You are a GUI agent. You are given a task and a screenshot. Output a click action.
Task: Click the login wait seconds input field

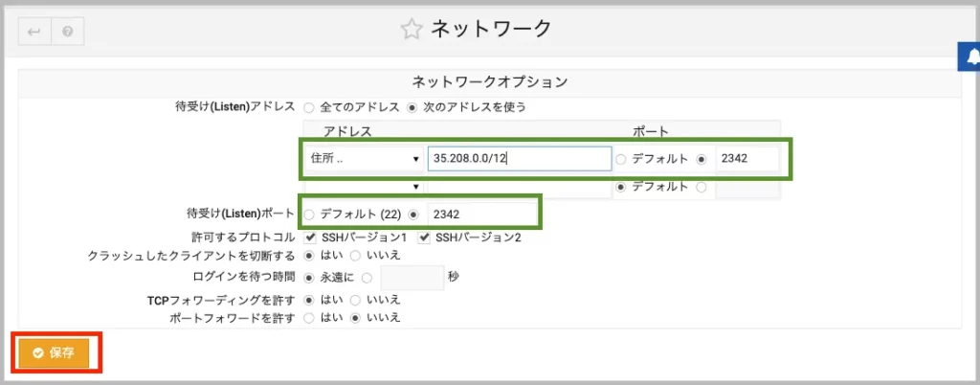(411, 278)
